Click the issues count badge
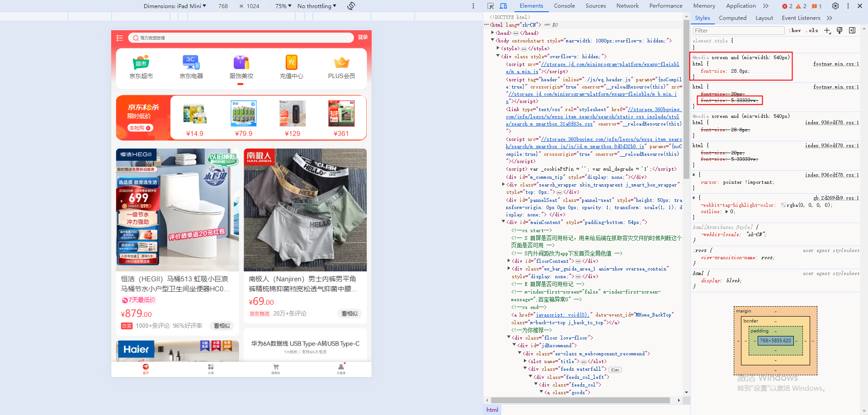 817,6
